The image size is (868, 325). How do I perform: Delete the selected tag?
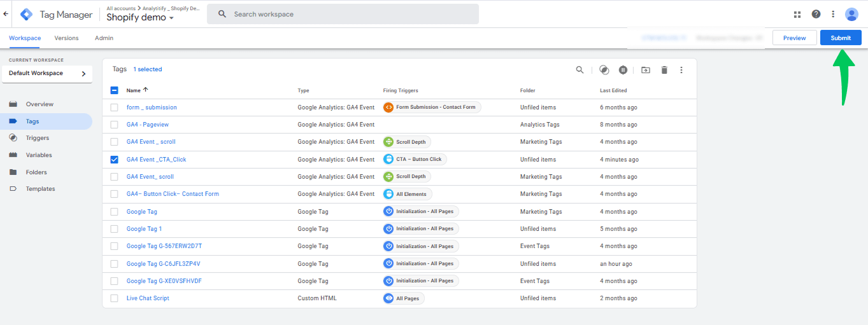[x=664, y=70]
